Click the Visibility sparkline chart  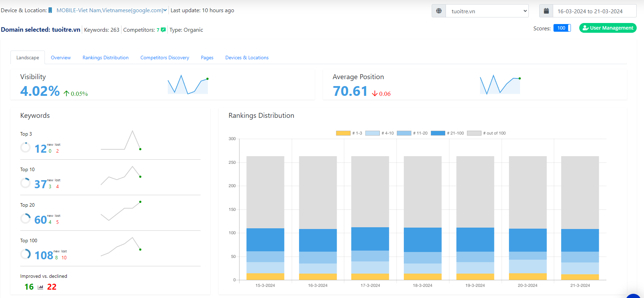tap(188, 85)
